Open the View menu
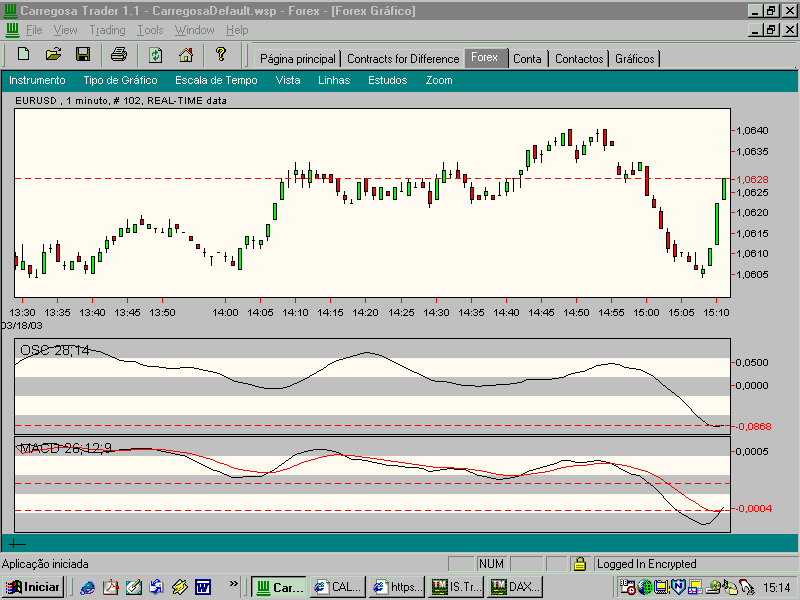 (x=66, y=30)
